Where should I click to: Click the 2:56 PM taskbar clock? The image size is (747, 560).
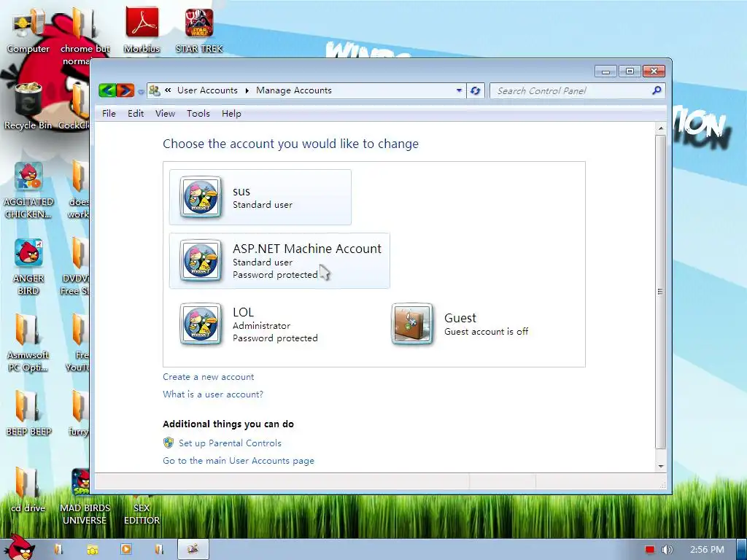(x=707, y=550)
